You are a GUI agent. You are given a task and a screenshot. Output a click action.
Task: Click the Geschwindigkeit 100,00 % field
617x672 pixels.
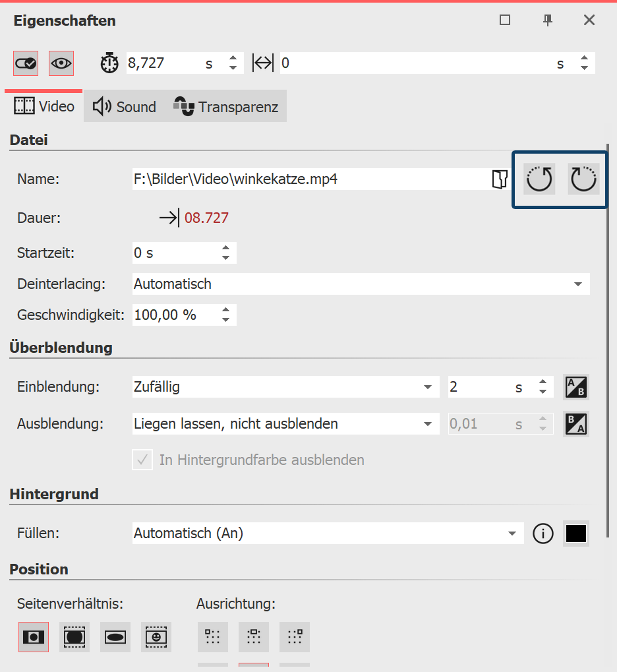pyautogui.click(x=175, y=315)
